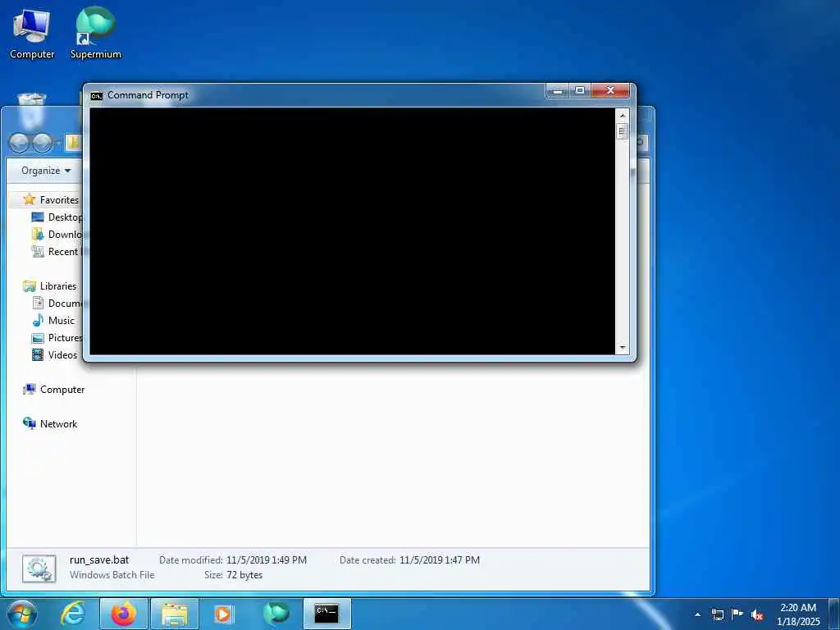Switch to Command Prompt taskbar button
The image size is (840, 630).
click(x=326, y=614)
